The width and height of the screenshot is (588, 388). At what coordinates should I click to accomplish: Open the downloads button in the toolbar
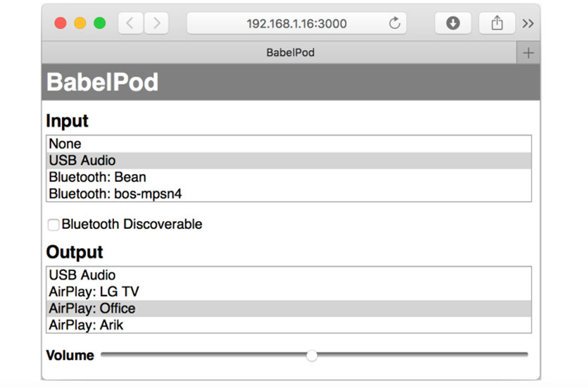click(x=453, y=23)
